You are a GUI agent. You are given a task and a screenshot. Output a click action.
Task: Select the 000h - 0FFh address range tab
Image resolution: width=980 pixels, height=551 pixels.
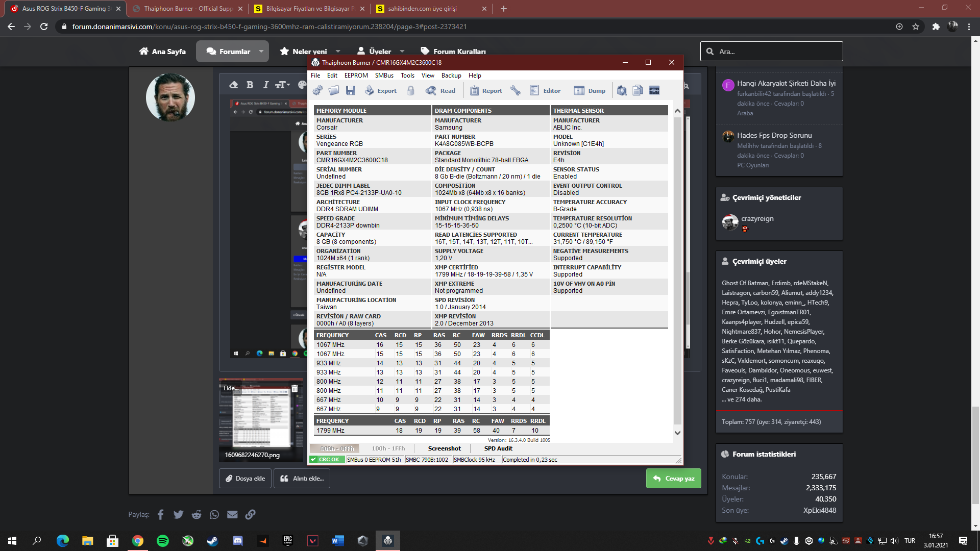(x=336, y=448)
